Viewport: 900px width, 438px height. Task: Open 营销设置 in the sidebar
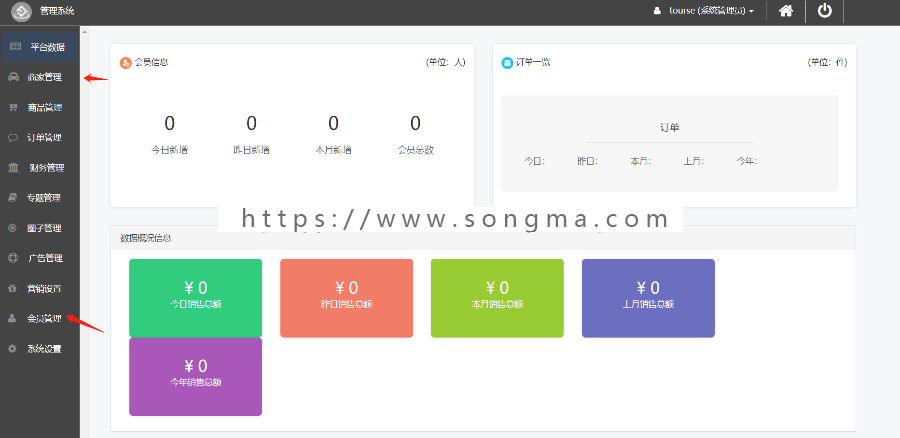(40, 289)
